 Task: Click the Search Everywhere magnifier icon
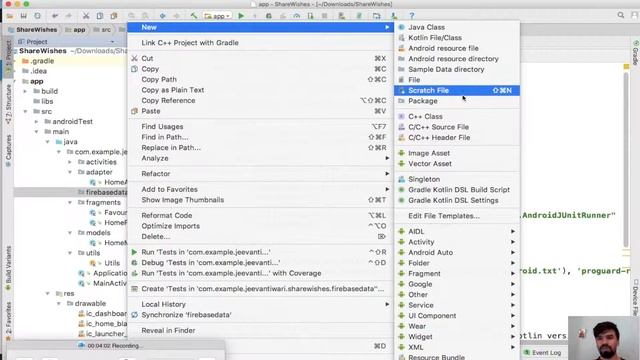621,15
